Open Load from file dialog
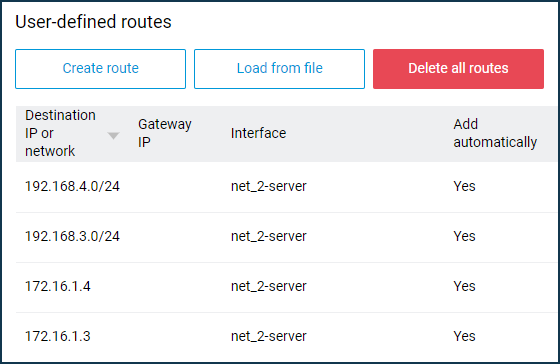 click(279, 69)
